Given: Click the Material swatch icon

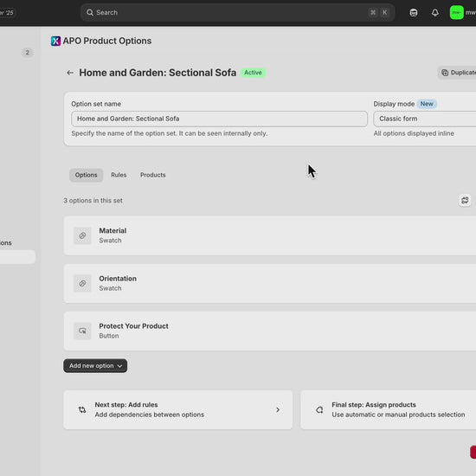Looking at the screenshot, I should pos(82,235).
